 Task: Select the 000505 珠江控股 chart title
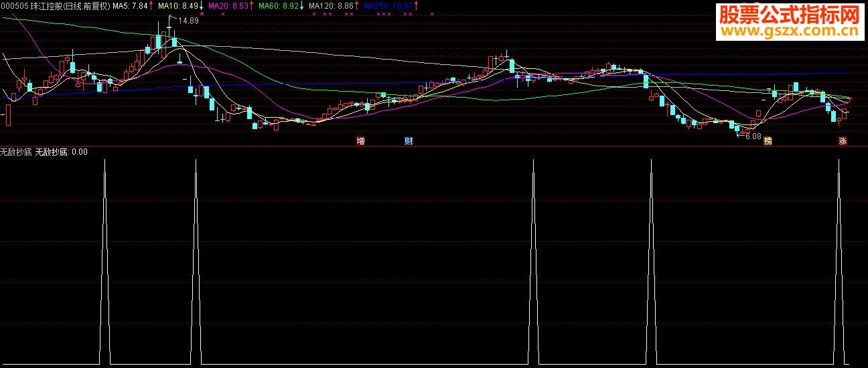(55, 5)
